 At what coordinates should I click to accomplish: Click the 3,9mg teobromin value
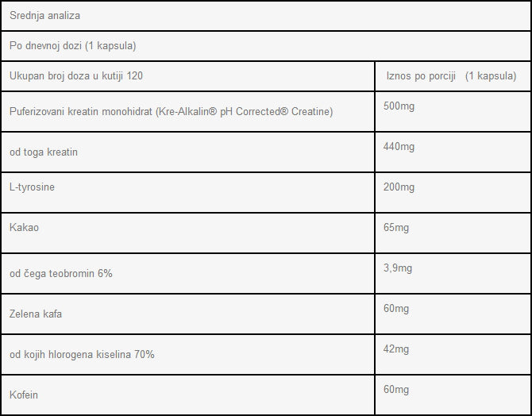pos(398,268)
